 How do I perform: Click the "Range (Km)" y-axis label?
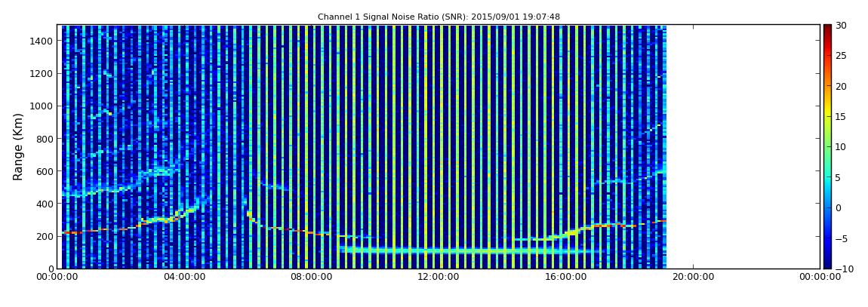[x=17, y=146]
